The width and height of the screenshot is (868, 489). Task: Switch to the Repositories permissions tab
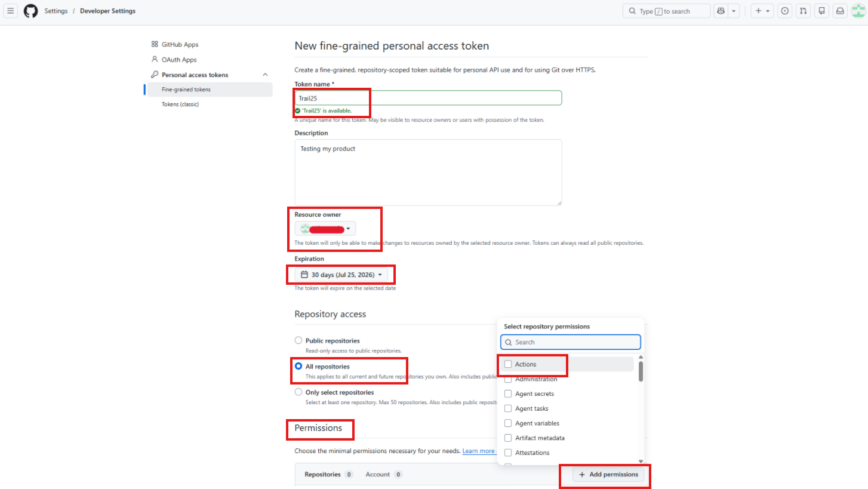pos(328,474)
